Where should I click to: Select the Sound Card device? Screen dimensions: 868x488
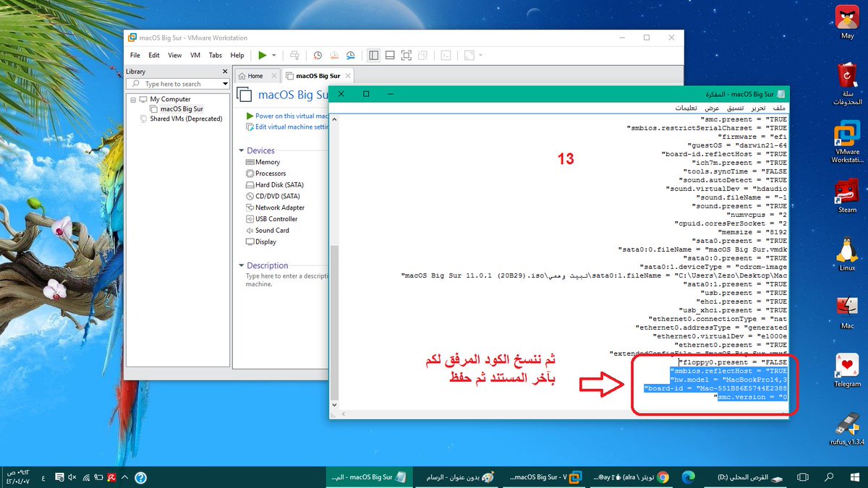pyautogui.click(x=268, y=231)
